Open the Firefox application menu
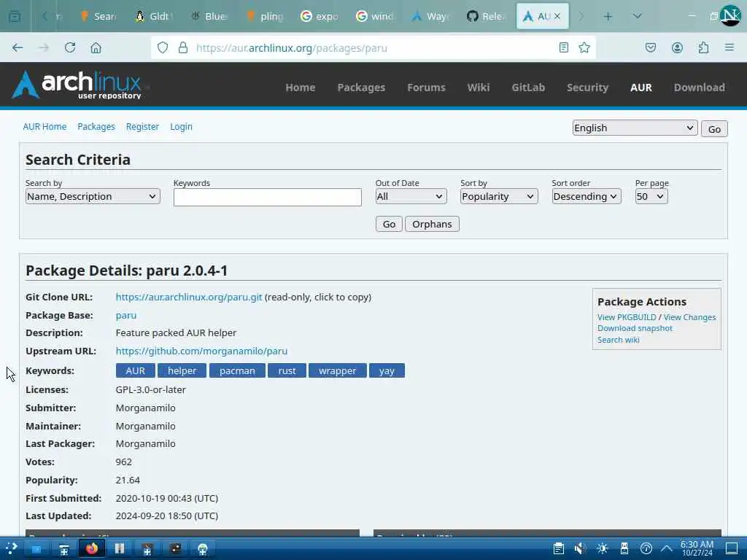The height and width of the screenshot is (560, 747). [x=729, y=47]
